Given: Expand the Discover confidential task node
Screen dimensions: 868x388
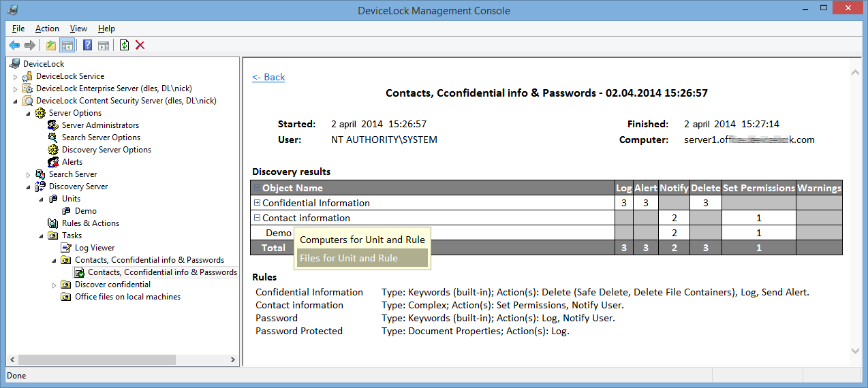Looking at the screenshot, I should (55, 285).
